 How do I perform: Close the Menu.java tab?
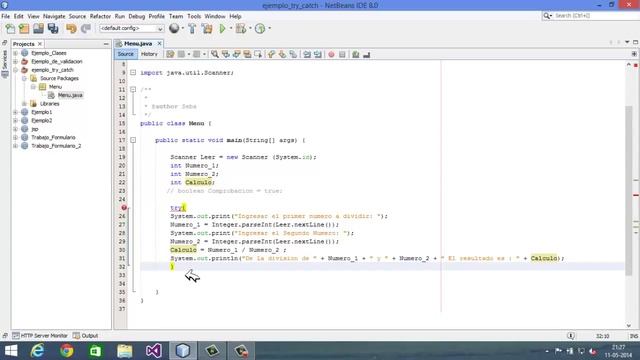[x=160, y=44]
